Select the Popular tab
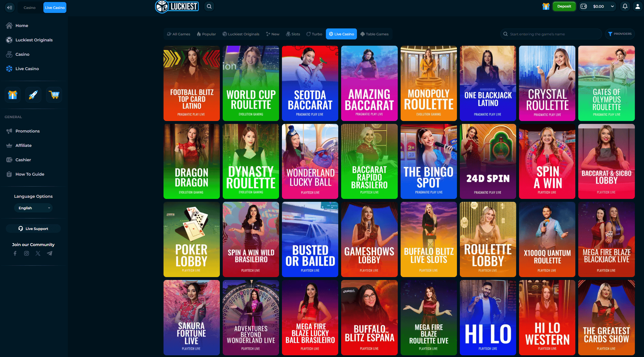Viewport: 644px width, 357px height. 207,34
